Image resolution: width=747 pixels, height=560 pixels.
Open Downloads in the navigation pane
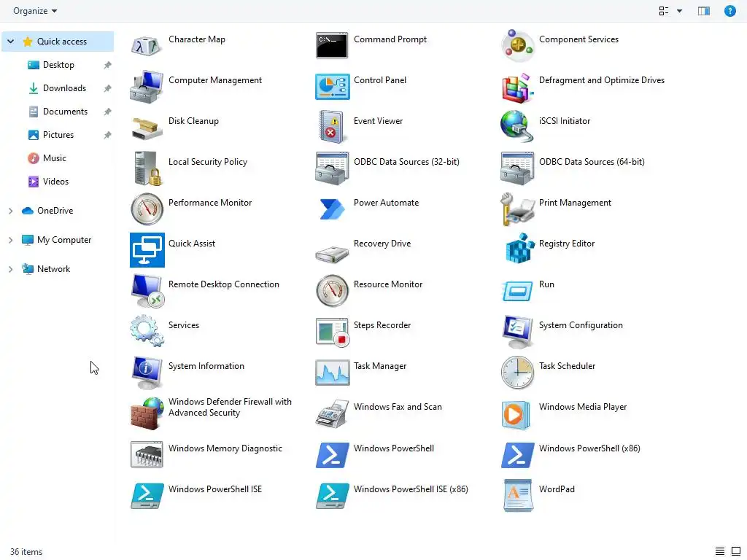pyautogui.click(x=58, y=88)
